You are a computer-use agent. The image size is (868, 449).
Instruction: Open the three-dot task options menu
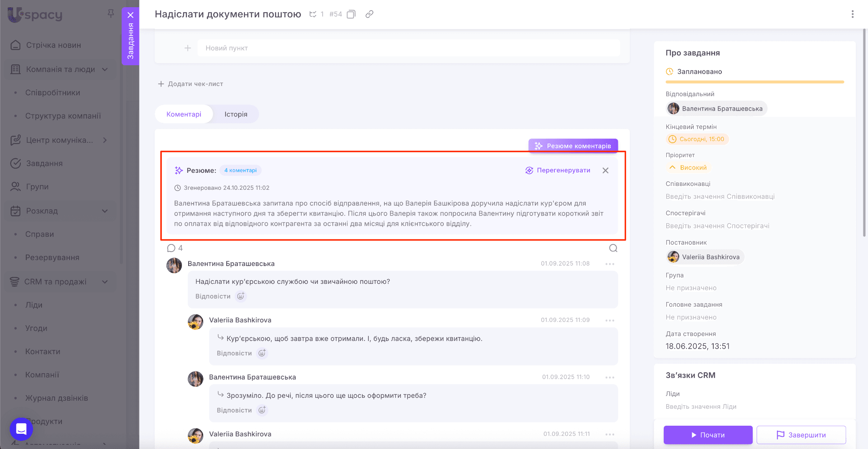852,14
